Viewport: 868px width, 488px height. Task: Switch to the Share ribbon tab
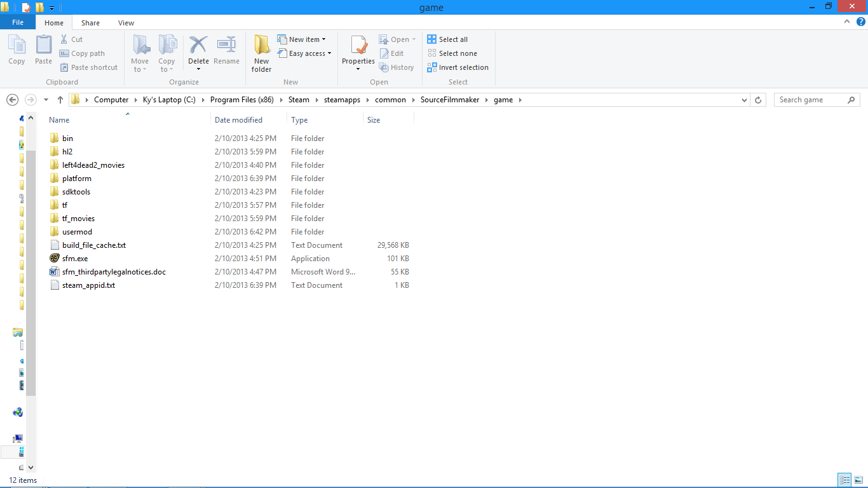[x=90, y=23]
